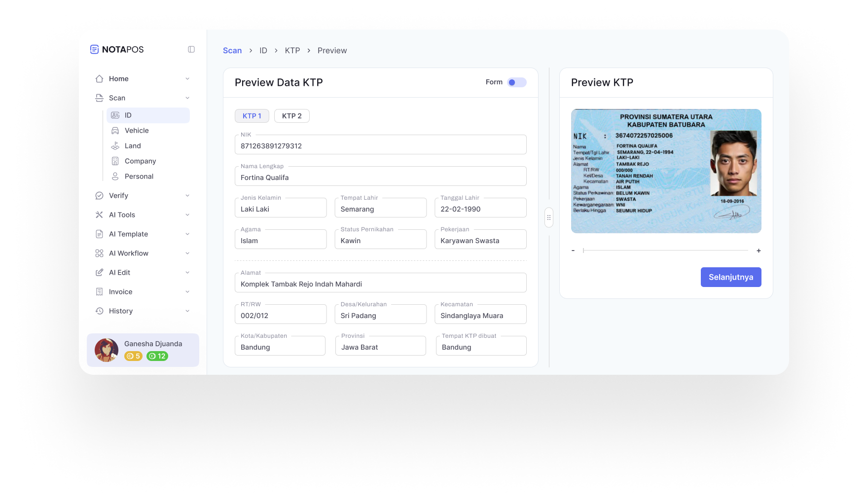This screenshot has height=503, width=868.
Task: Open AI Tools icon in sidebar
Action: click(99, 215)
